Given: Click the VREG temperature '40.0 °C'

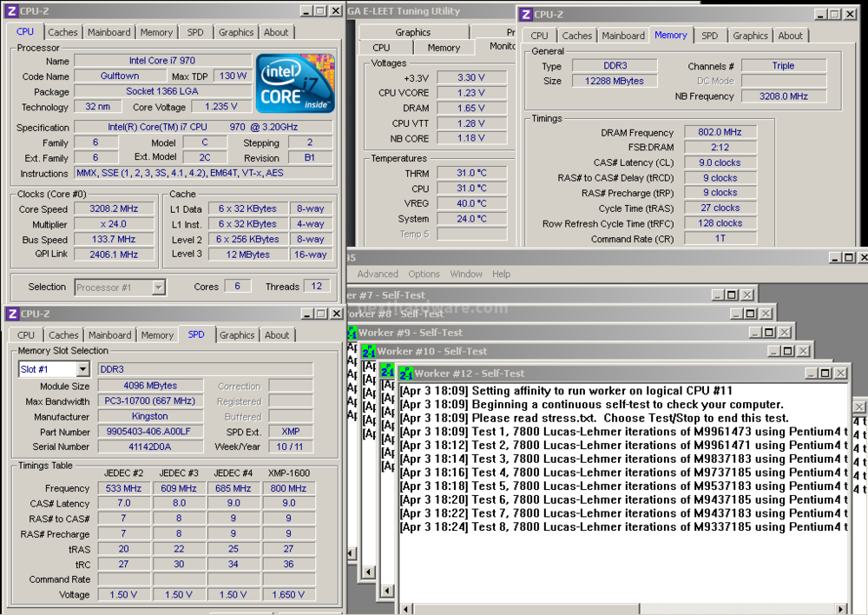Looking at the screenshot, I should click(x=471, y=203).
